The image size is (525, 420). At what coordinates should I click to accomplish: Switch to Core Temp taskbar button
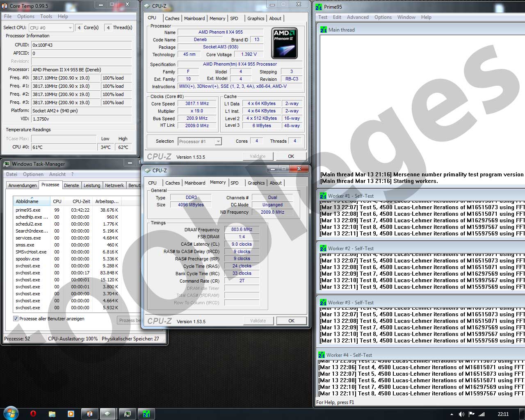click(89, 414)
